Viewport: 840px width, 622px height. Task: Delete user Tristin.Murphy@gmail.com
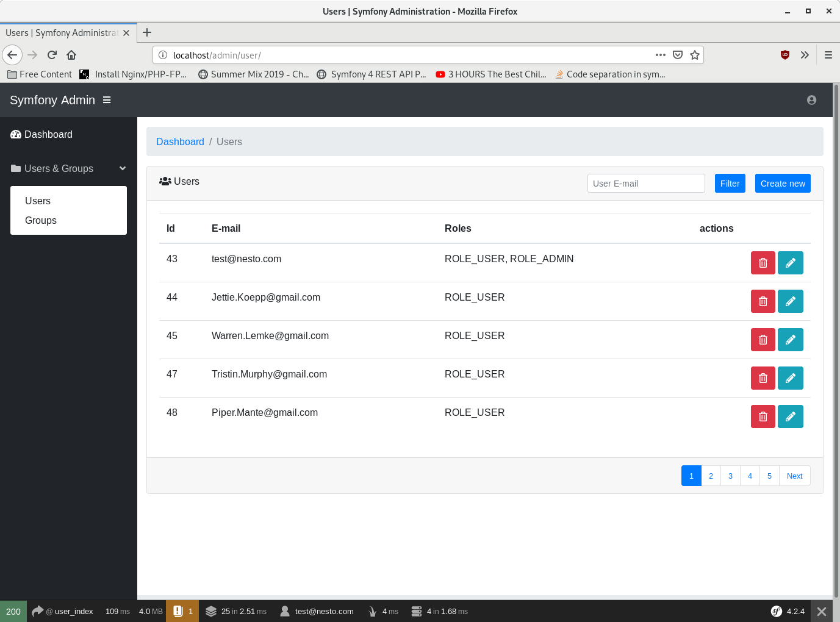(x=763, y=378)
